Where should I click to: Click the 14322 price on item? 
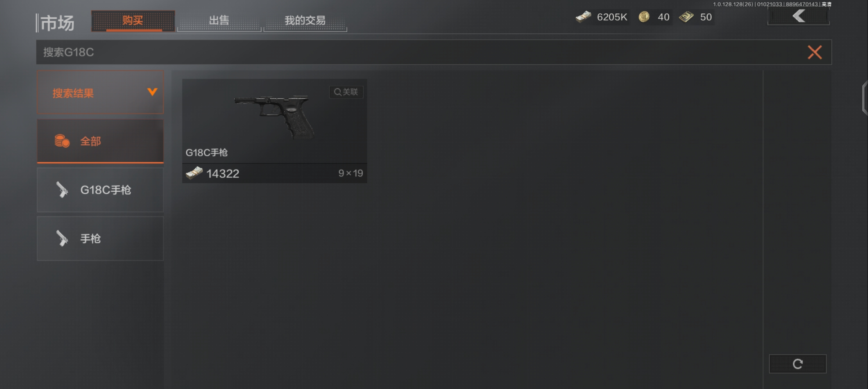[x=223, y=174]
